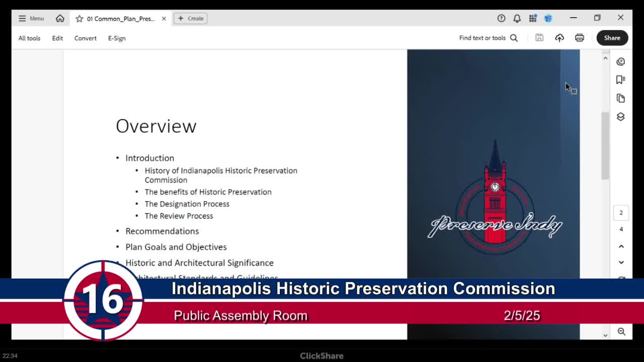644x362 pixels.
Task: Minimize the Acrobat window
Action: click(574, 18)
